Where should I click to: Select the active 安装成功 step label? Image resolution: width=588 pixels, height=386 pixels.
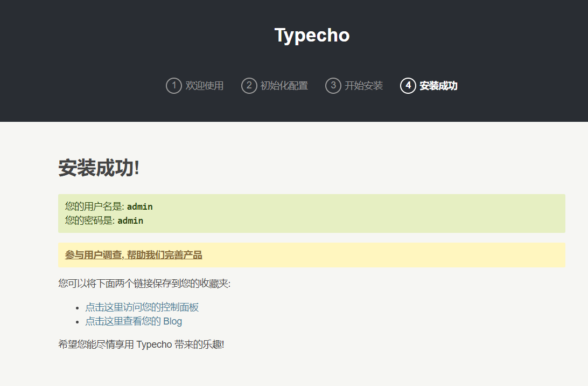coord(438,86)
